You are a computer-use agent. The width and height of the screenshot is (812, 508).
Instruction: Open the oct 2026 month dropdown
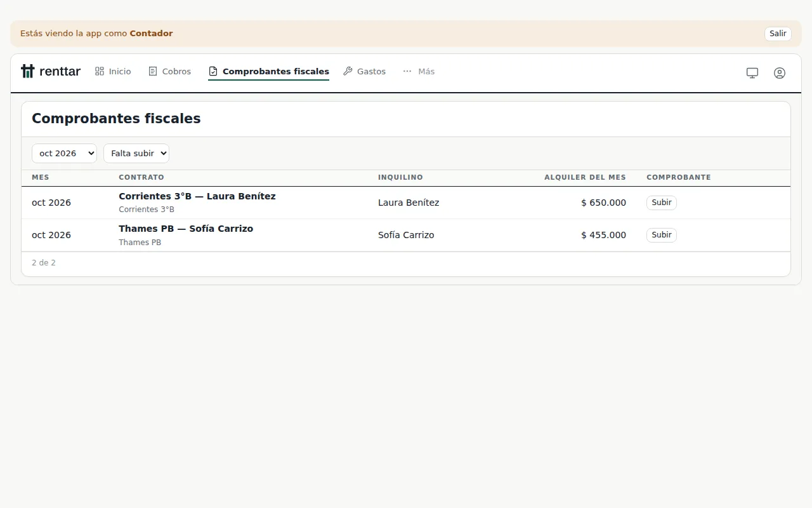[x=64, y=153]
